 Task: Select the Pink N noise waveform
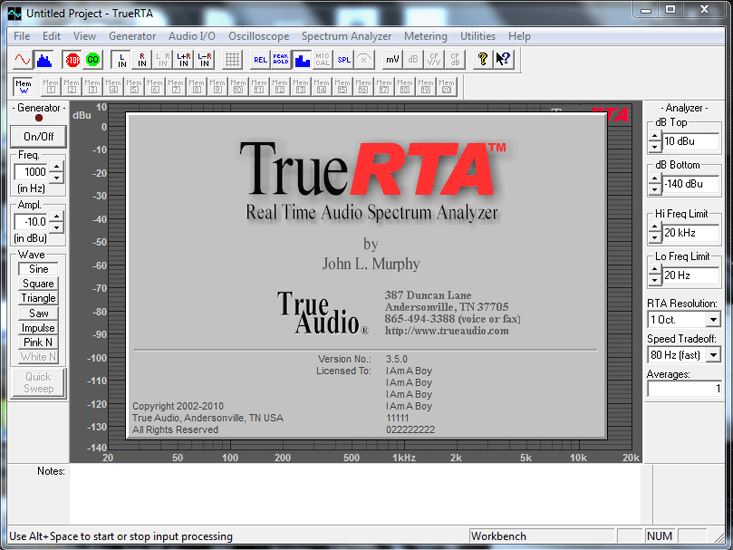coord(38,343)
